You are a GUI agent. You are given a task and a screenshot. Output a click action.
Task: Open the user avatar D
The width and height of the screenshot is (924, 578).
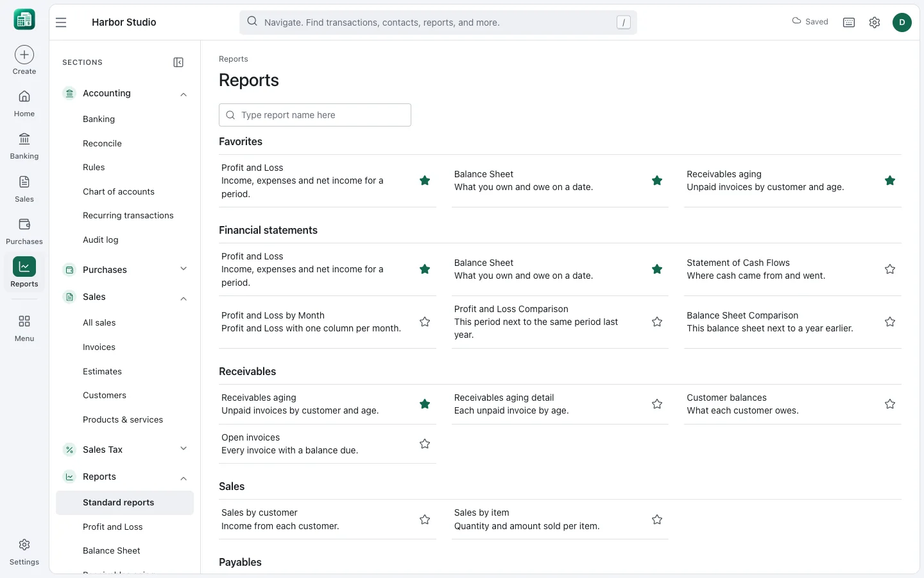click(x=902, y=22)
